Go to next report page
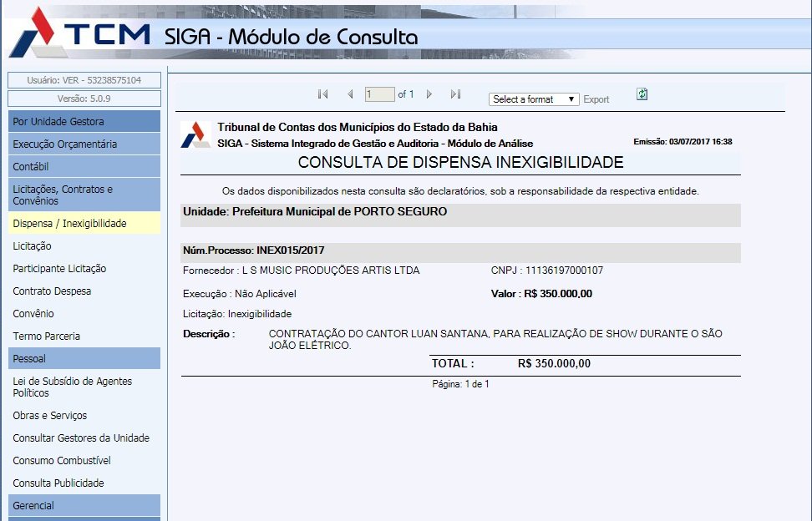 pos(429,95)
